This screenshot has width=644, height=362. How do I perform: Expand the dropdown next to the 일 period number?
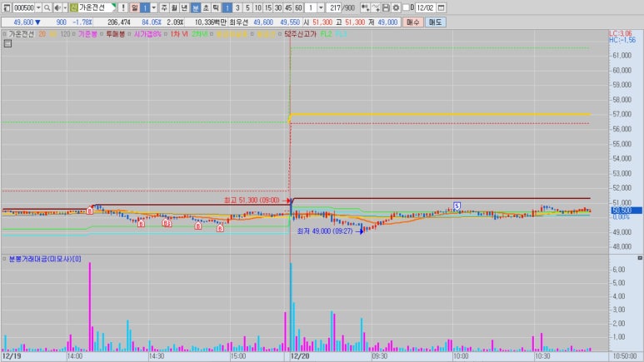coord(153,7)
